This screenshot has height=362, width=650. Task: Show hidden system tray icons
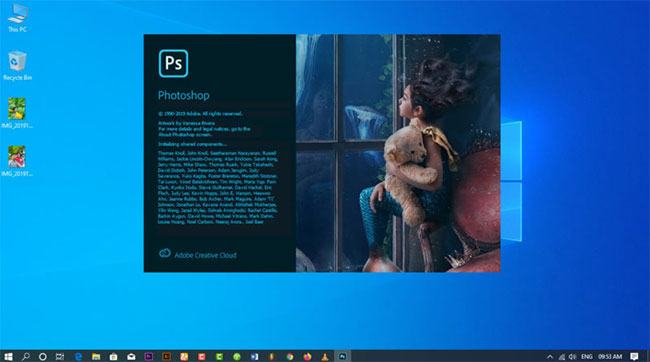click(550, 356)
